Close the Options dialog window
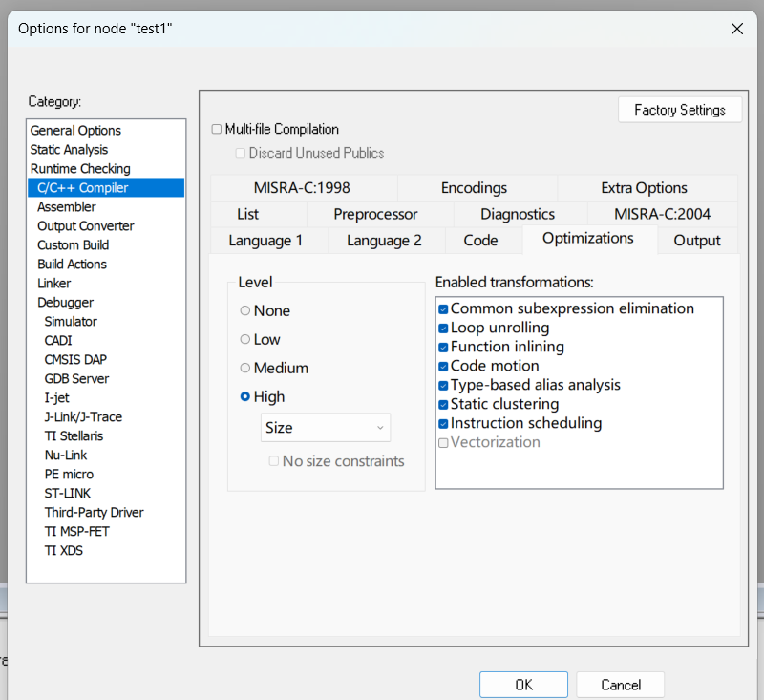 tap(736, 29)
